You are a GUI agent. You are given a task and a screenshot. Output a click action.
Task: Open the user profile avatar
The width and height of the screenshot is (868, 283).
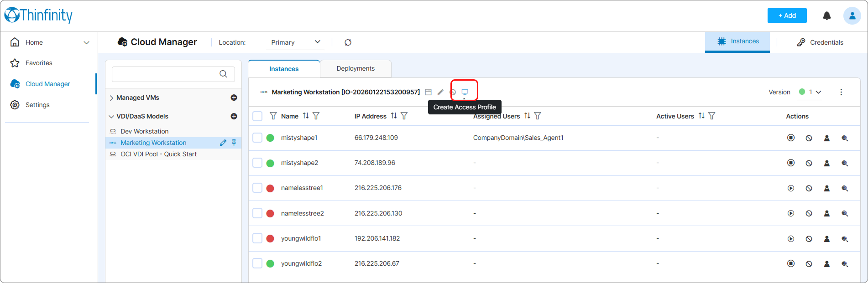tap(852, 15)
